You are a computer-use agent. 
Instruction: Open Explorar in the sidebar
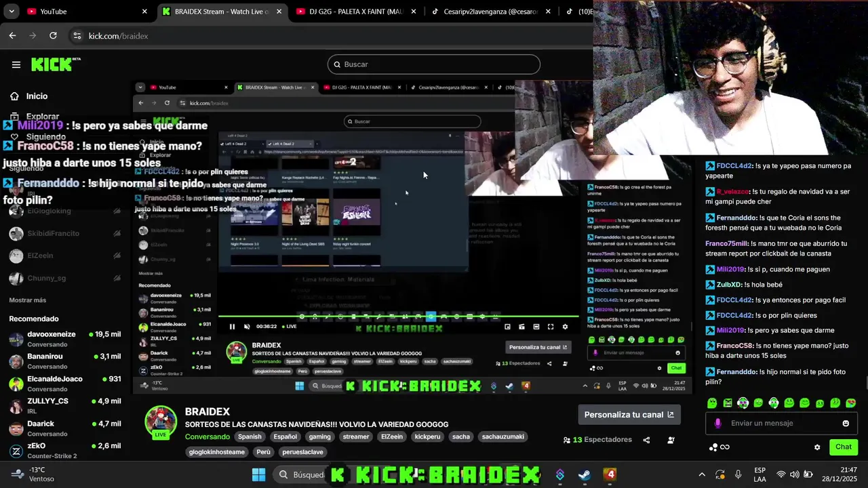(43, 117)
